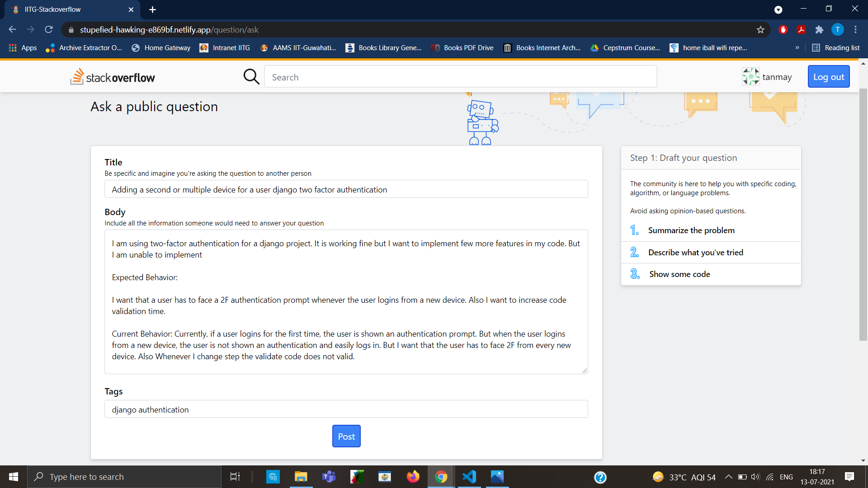Show hidden system tray icons
Screen dimensions: 868x488
[x=728, y=477]
